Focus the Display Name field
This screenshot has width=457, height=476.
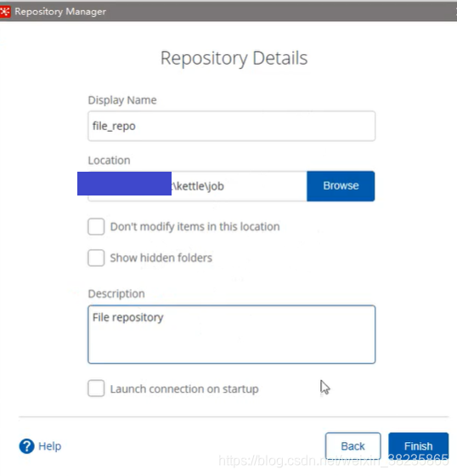point(232,126)
